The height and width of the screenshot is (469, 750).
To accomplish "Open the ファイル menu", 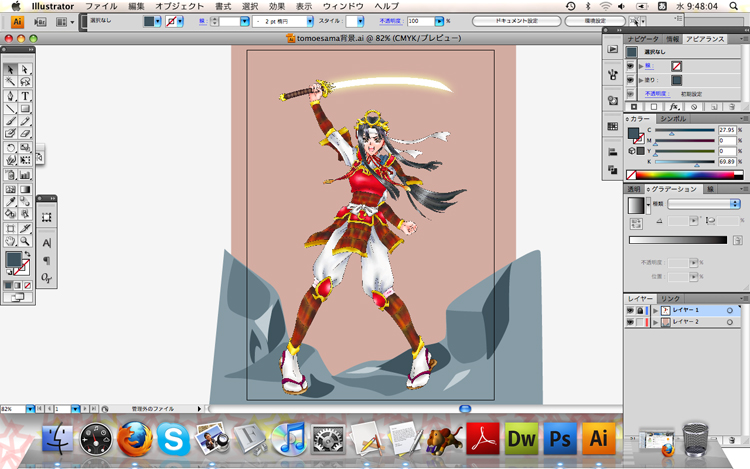I will pyautogui.click(x=101, y=6).
